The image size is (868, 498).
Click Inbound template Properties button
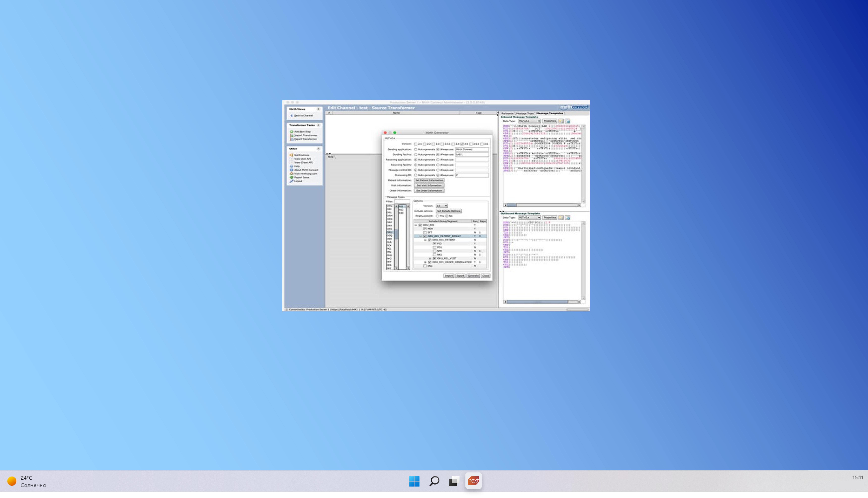tap(549, 121)
